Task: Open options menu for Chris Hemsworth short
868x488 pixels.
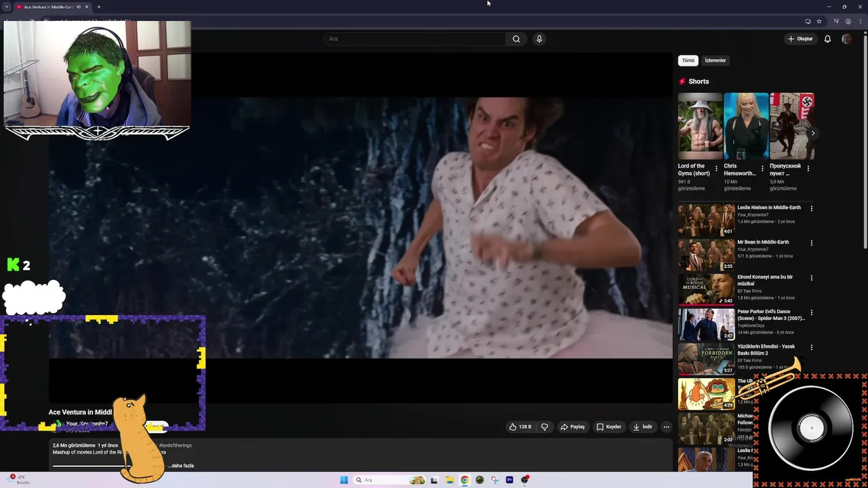Action: coord(762,168)
